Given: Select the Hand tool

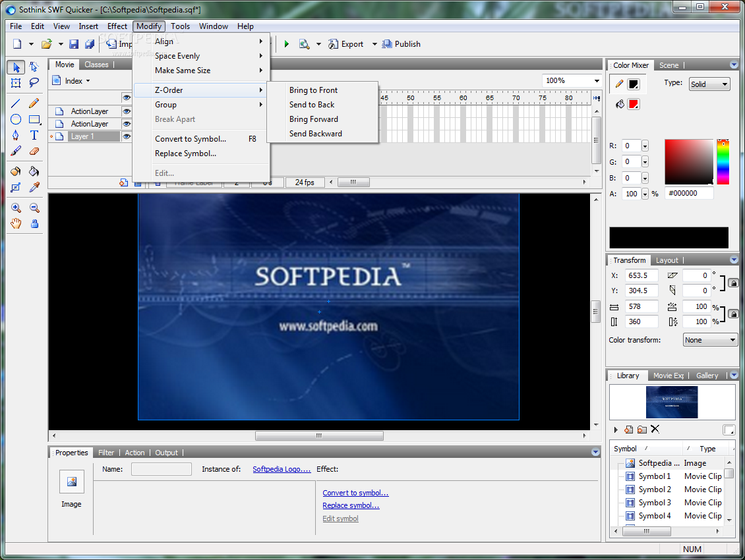Looking at the screenshot, I should point(16,224).
